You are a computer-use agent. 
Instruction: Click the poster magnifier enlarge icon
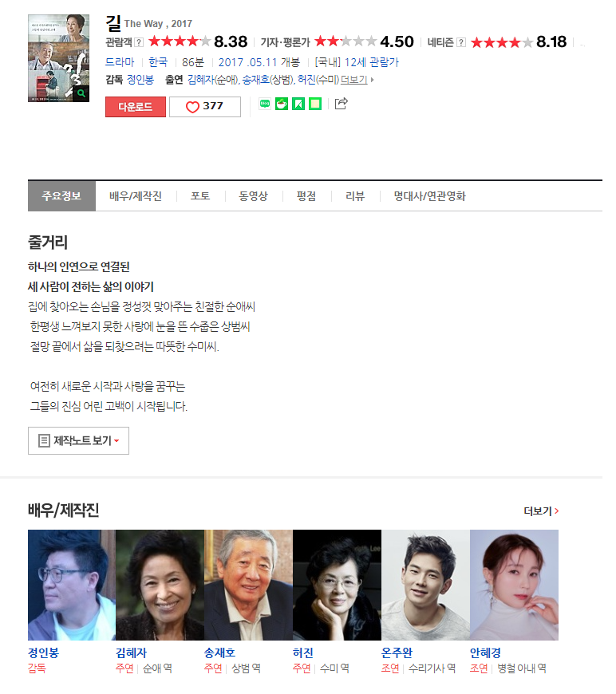[81, 94]
